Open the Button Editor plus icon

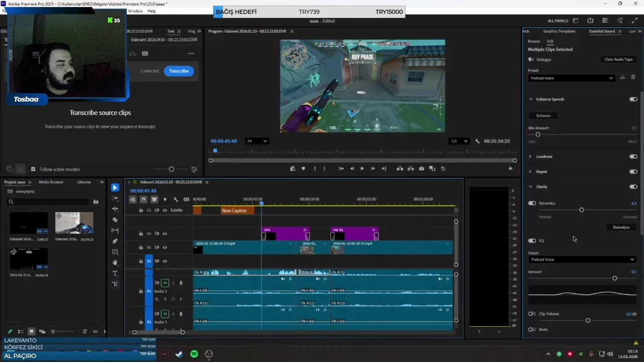click(x=510, y=168)
